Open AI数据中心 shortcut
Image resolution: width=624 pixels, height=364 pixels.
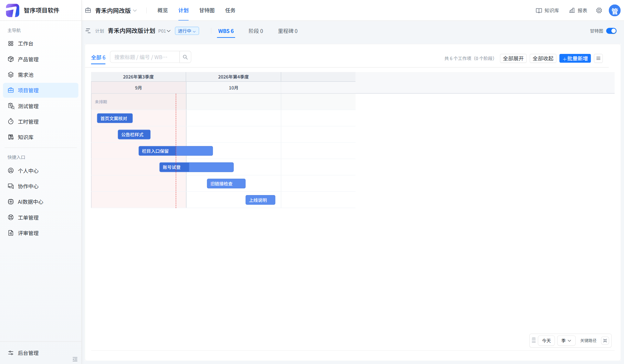click(41, 202)
